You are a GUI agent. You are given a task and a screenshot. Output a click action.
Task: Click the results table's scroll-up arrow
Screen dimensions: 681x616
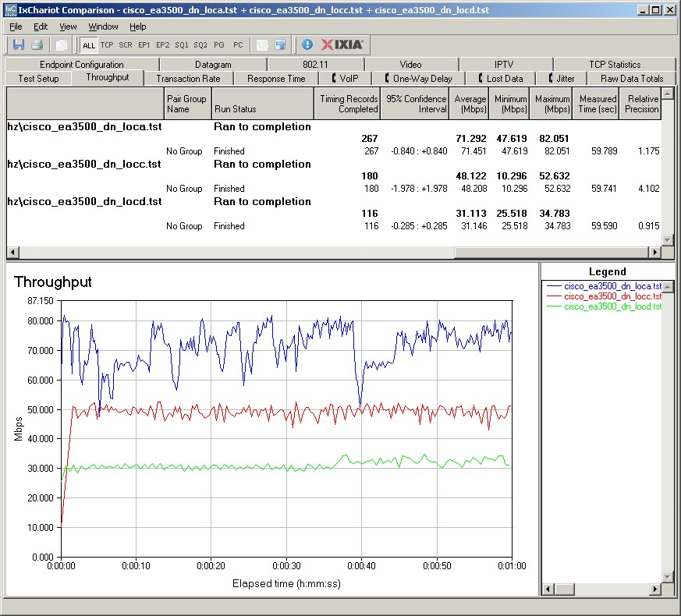(x=667, y=93)
